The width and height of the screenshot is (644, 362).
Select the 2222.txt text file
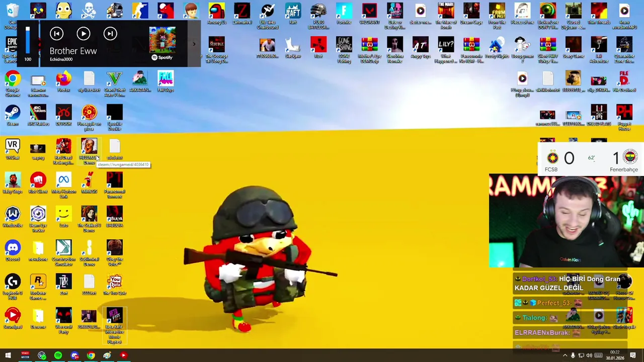tap(89, 284)
